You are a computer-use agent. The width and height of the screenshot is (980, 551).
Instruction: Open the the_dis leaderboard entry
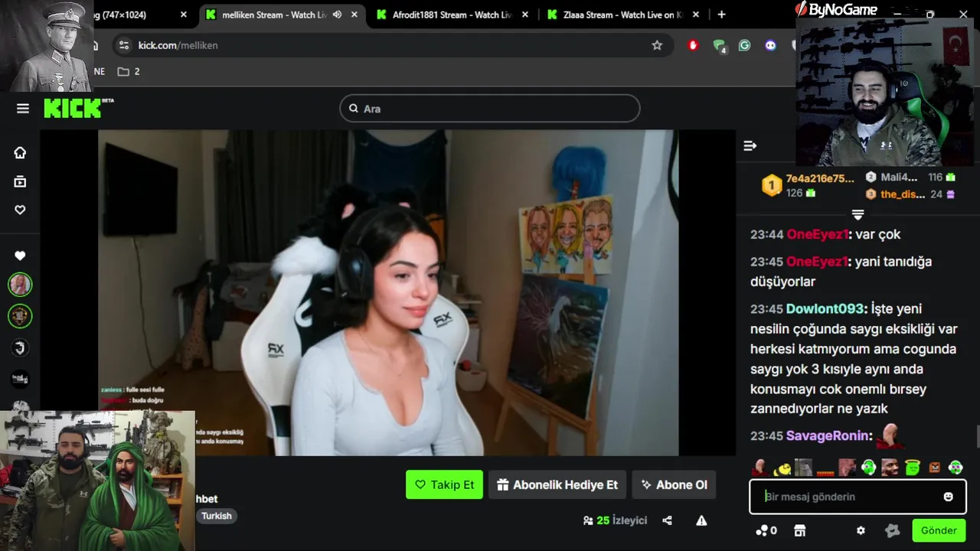[x=910, y=194]
